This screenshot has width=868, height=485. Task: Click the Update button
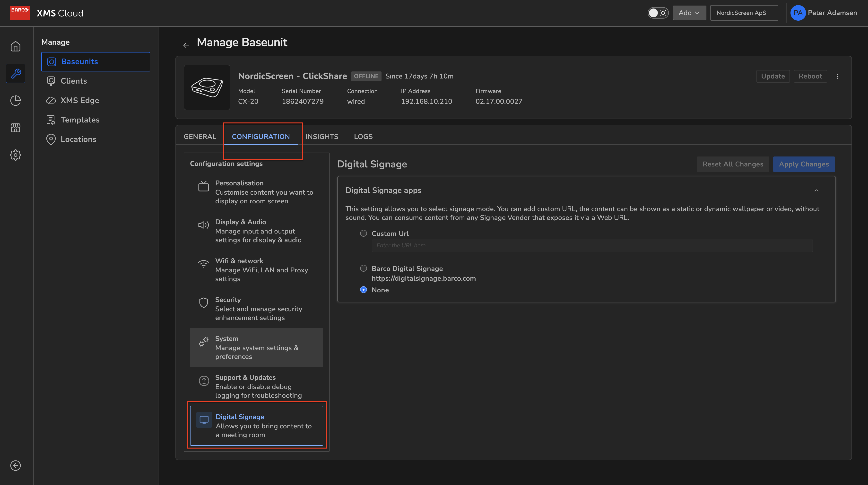coord(773,76)
